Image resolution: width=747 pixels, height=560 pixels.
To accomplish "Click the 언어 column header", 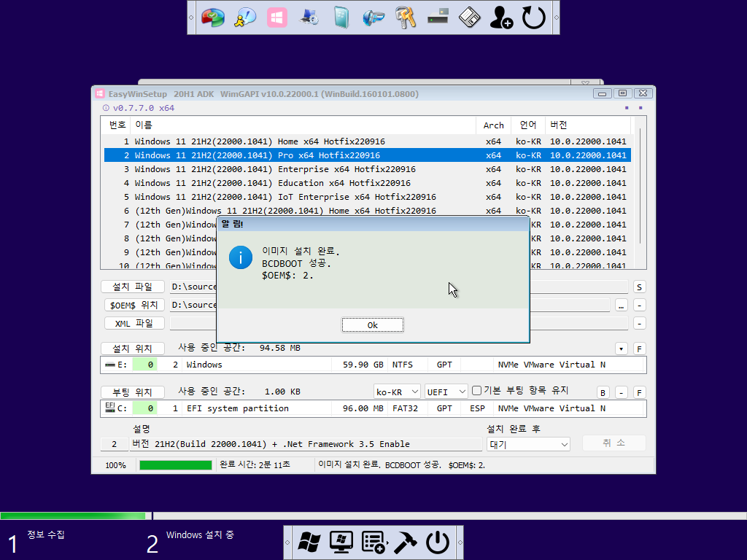I will 528,125.
